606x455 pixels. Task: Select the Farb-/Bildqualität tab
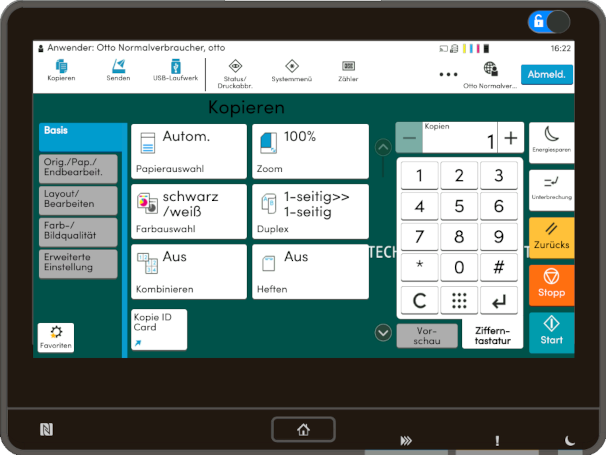[x=79, y=232]
